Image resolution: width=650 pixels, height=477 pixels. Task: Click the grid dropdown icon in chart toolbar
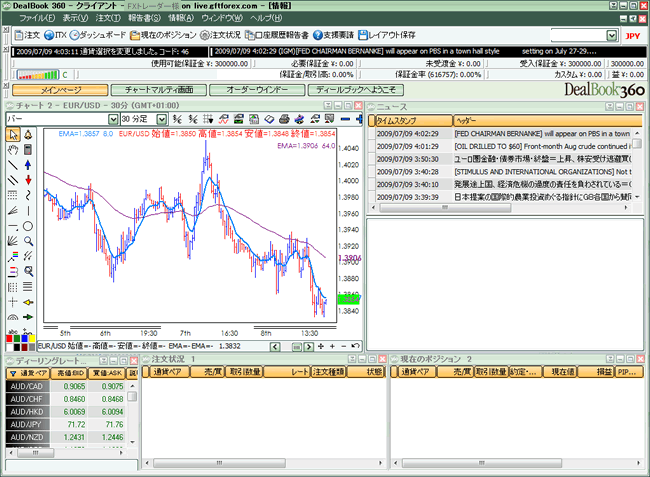click(x=208, y=119)
